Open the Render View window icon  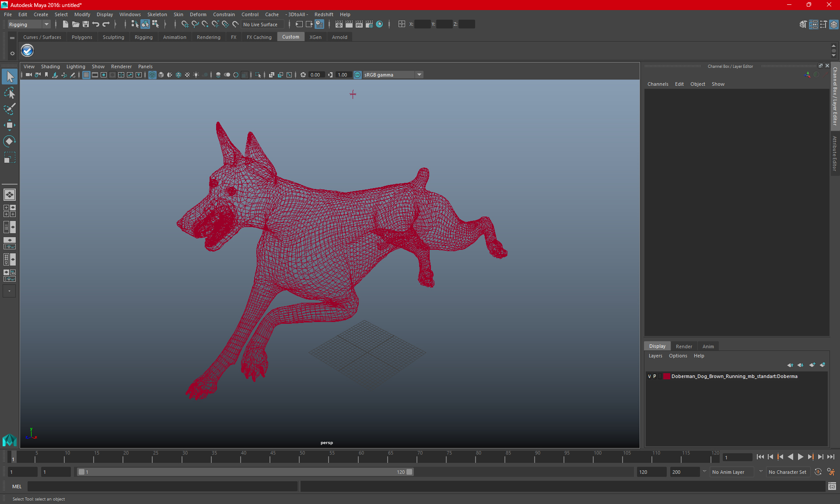(339, 24)
